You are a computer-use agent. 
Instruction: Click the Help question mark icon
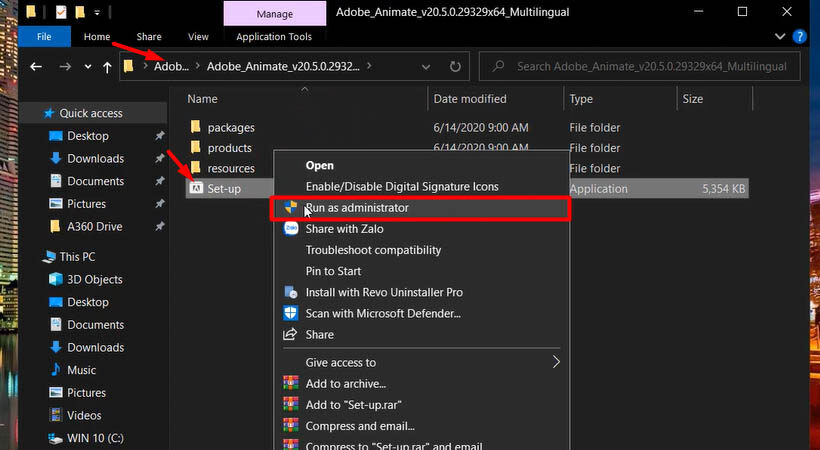click(x=798, y=37)
